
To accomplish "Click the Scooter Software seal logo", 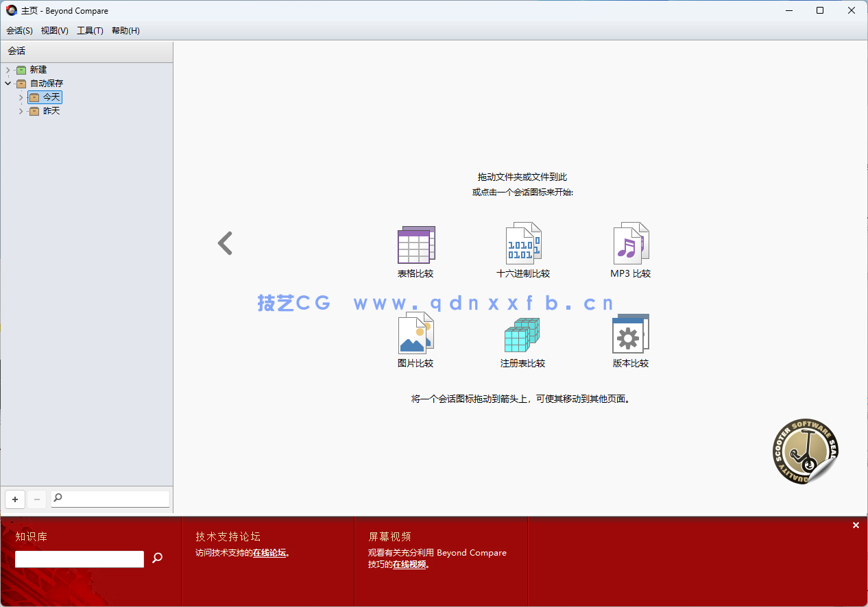I will coord(805,451).
